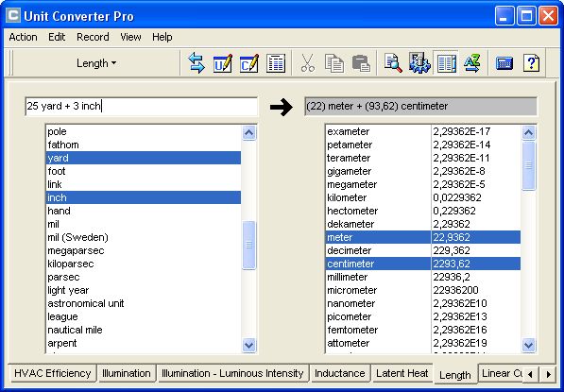Open the Record menu

tap(93, 37)
